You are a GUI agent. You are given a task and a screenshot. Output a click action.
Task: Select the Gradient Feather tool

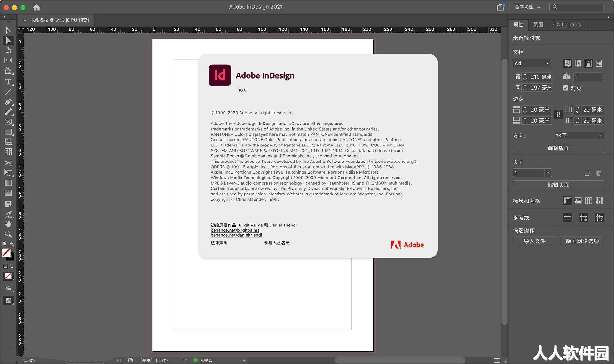(8, 193)
